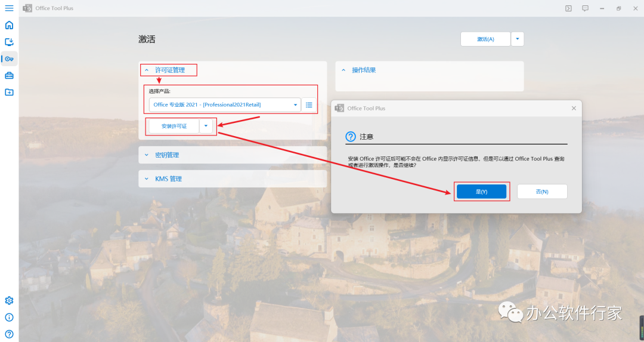The image size is (644, 342).
Task: Open the hamburger navigation menu
Action: (9, 8)
